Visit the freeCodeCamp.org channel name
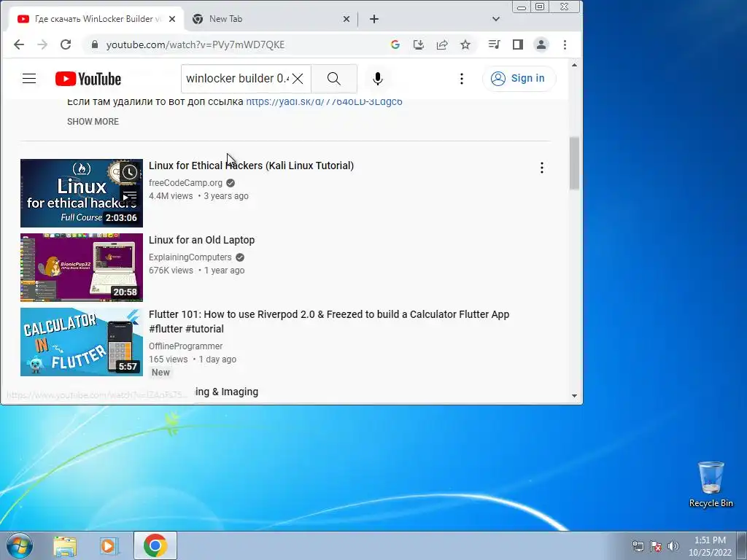This screenshot has width=747, height=560. click(185, 183)
